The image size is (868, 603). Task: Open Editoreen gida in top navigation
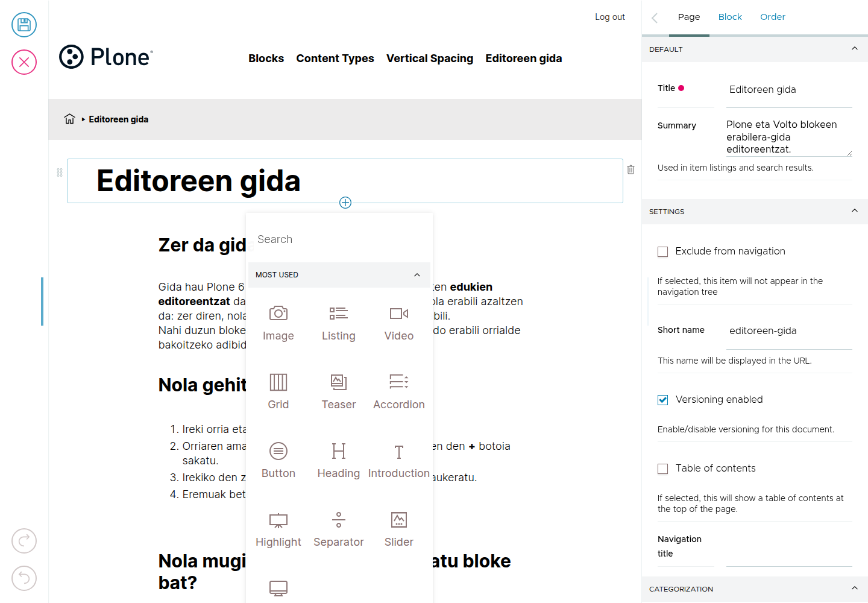(x=524, y=58)
